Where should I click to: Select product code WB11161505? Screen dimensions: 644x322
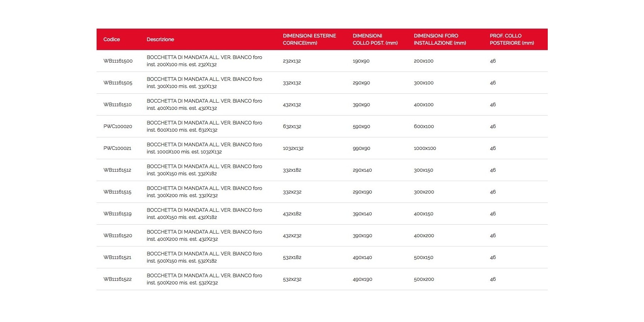(x=118, y=83)
